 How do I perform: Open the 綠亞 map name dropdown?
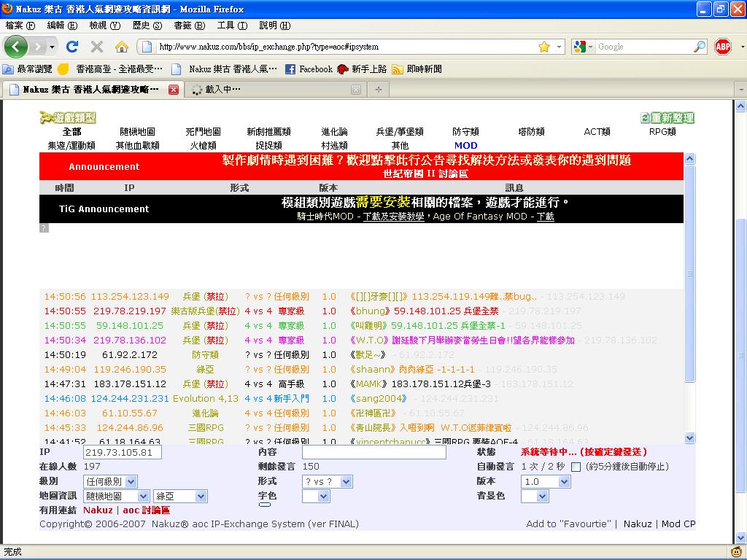[x=180, y=497]
